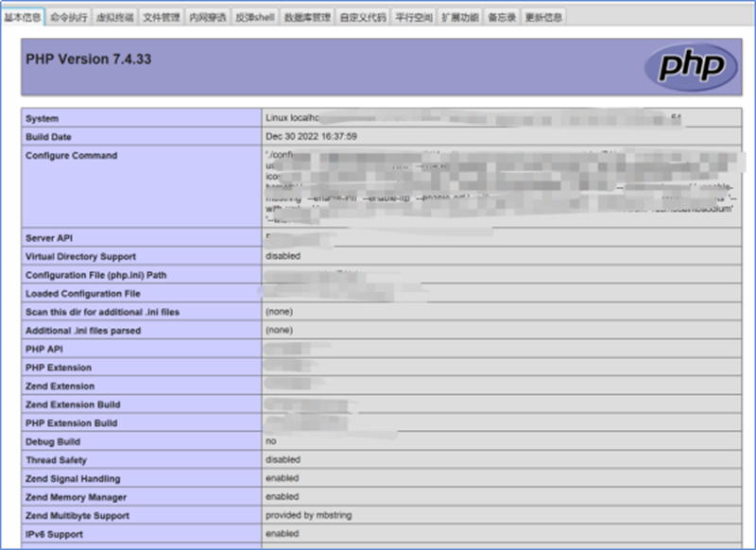Select the 自定义代码 tab

tap(363, 17)
